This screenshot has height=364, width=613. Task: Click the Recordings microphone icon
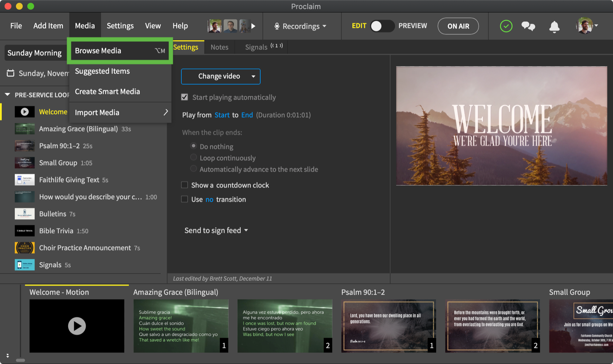tap(277, 26)
